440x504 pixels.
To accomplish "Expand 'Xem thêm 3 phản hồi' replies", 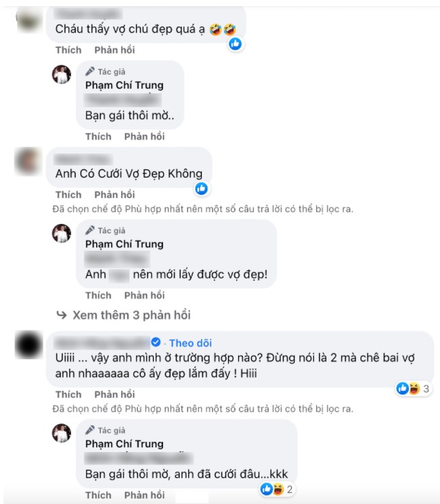I will pyautogui.click(x=131, y=315).
